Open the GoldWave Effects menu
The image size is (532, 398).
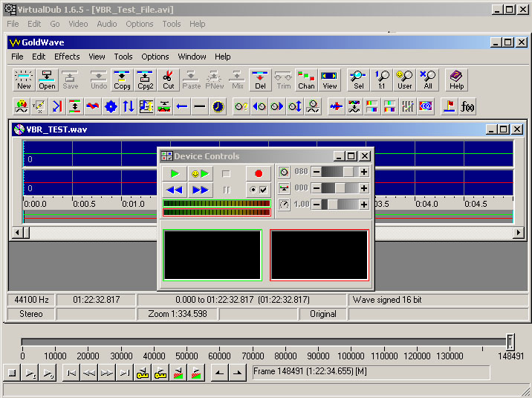(x=67, y=57)
